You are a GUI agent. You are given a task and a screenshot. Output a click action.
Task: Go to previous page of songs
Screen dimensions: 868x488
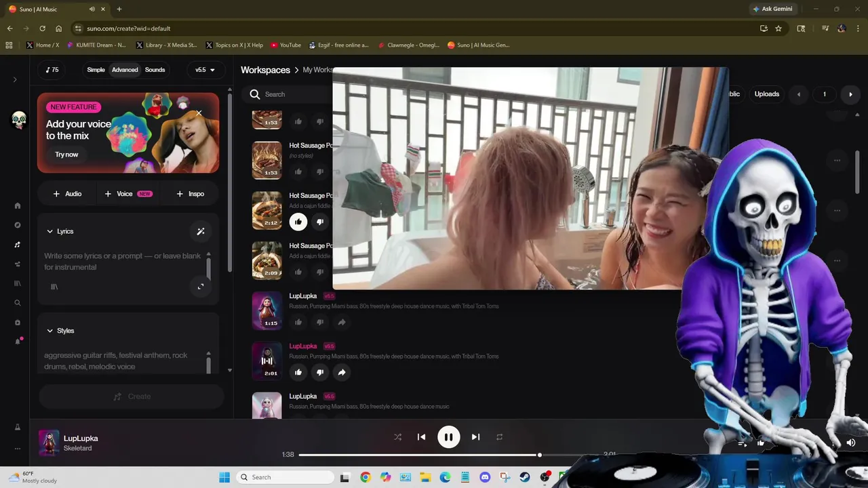point(799,94)
